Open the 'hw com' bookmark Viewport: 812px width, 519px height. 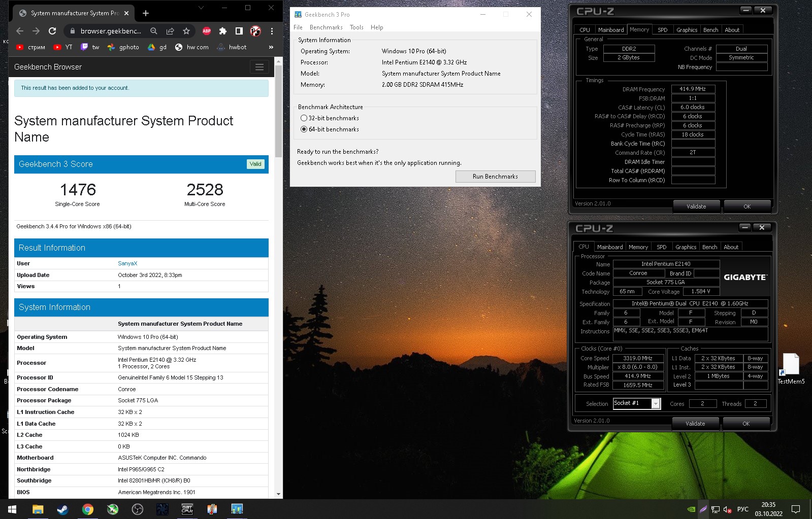192,47
